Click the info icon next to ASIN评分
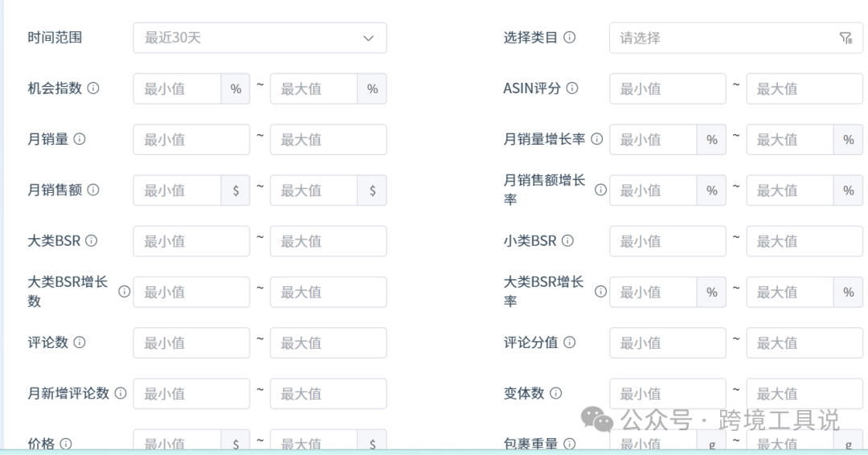This screenshot has width=868, height=455. pyautogui.click(x=572, y=88)
